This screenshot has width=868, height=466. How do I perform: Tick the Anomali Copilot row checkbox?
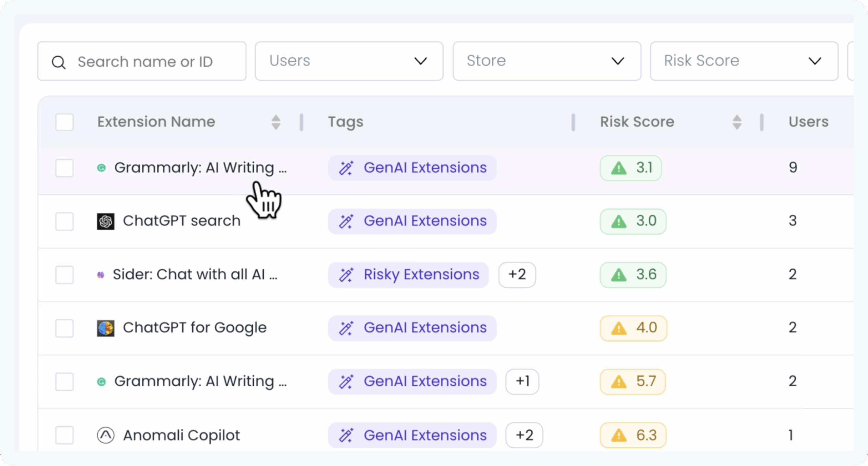click(64, 435)
